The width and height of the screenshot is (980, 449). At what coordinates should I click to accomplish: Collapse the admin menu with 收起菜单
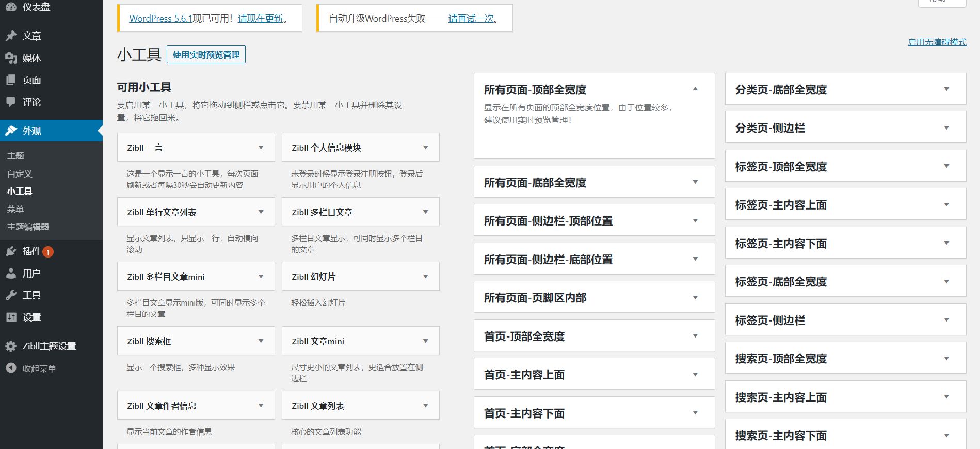coord(39,368)
